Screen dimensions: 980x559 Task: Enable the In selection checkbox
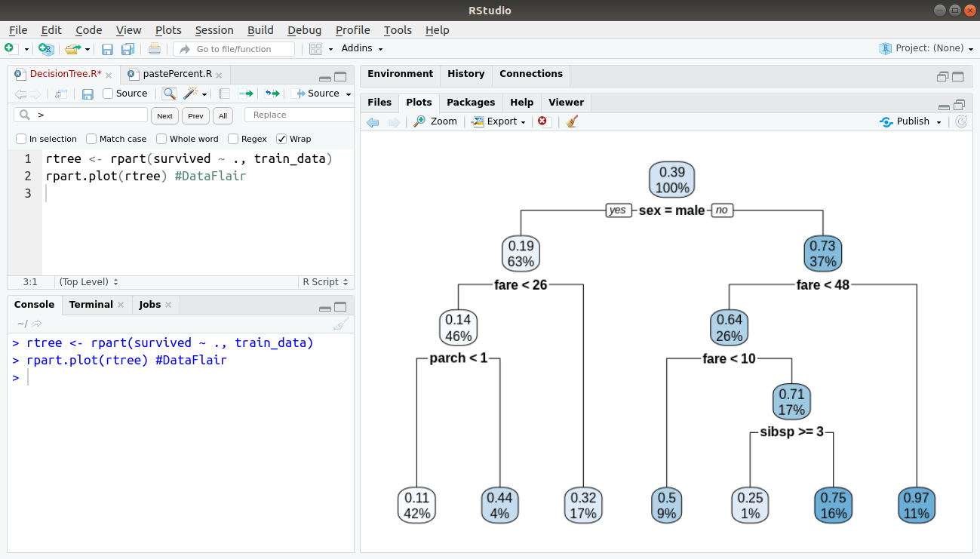click(21, 139)
